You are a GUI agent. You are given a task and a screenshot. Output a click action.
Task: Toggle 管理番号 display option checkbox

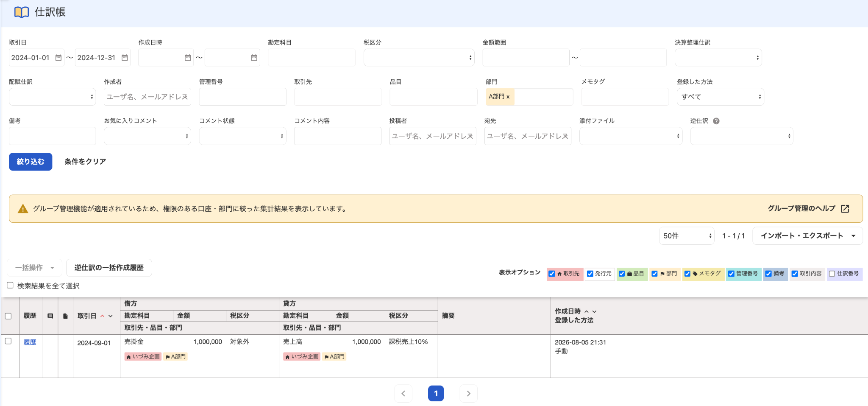[731, 274]
